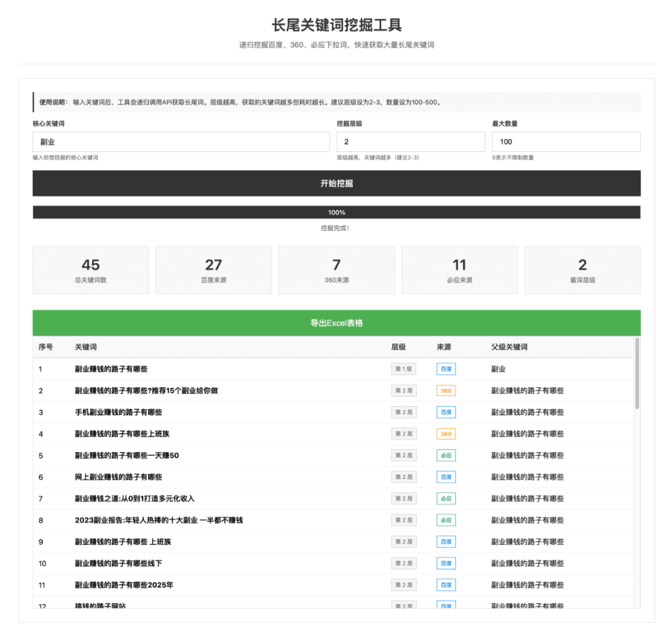Click the 100% progress bar
672x627 pixels.
point(336,212)
